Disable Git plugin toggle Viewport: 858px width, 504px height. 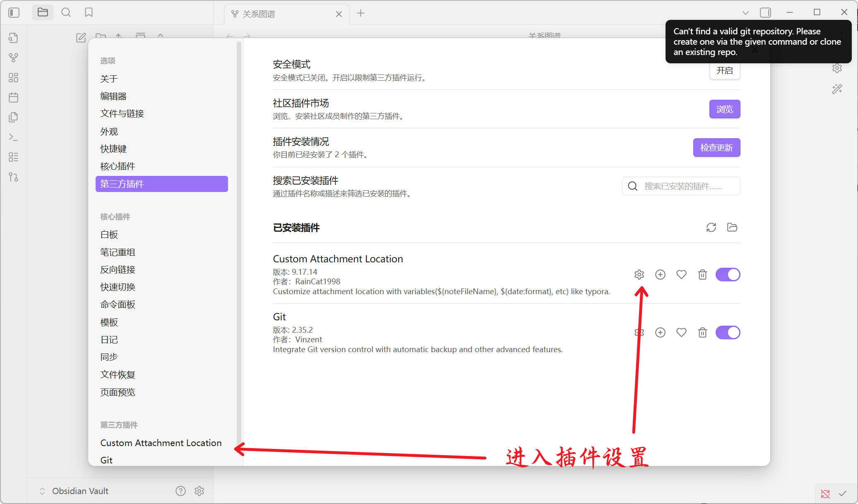point(728,332)
